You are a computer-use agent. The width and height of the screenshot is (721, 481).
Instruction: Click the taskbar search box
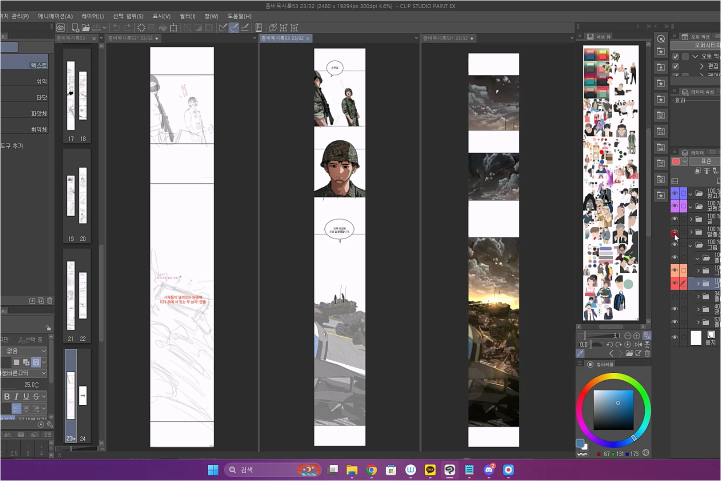point(273,470)
